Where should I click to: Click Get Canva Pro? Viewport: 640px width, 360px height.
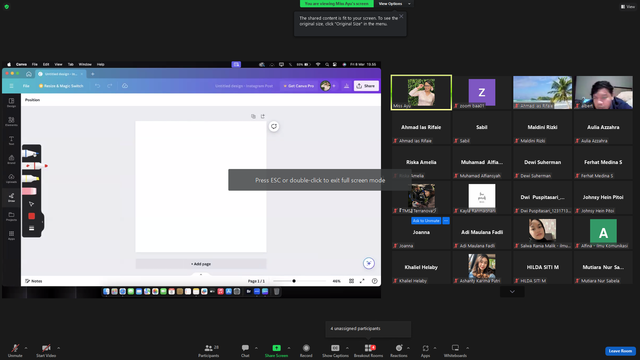[298, 86]
